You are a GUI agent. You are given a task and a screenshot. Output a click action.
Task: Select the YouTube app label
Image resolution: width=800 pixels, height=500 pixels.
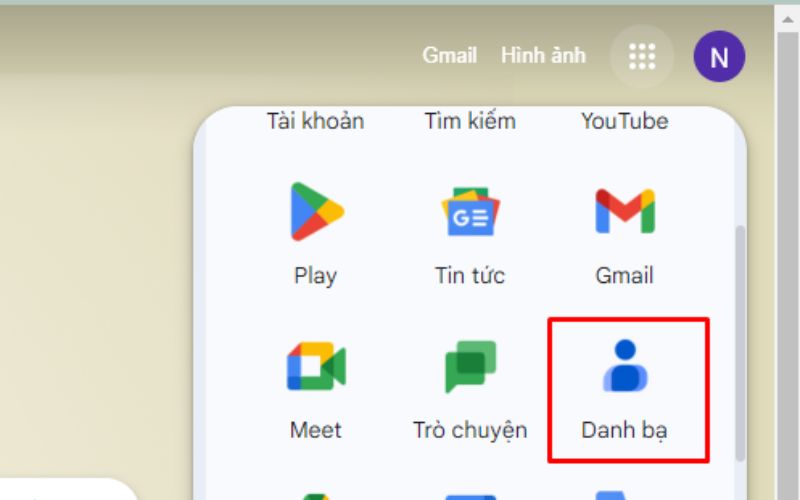point(624,121)
